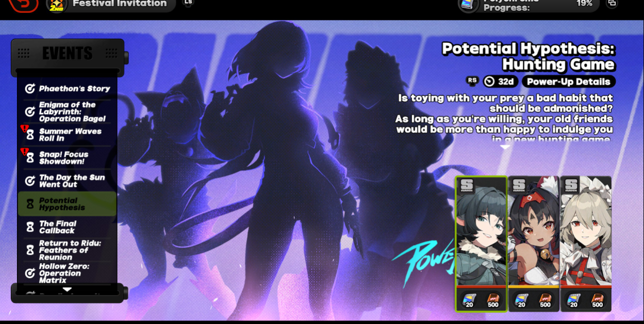Viewport: 644px width, 324px height.
Task: Click the clock icon beside 32d
Action: [489, 82]
